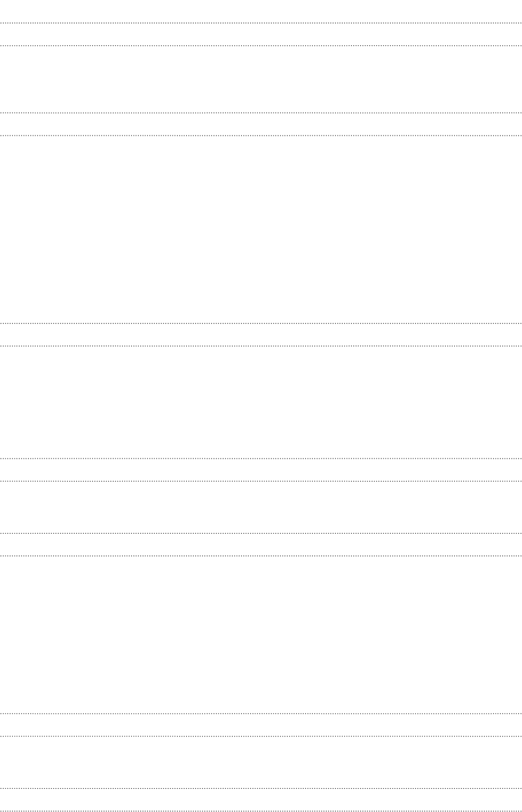Click large blank area between second and third line pairs
This screenshot has width=522, height=812.
261,229
